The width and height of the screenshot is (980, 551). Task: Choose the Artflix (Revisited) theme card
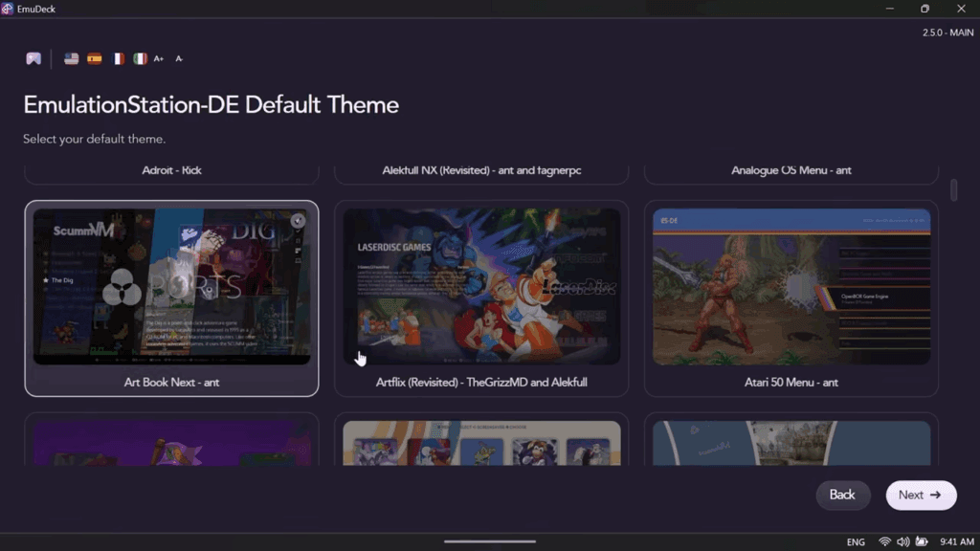coord(481,298)
